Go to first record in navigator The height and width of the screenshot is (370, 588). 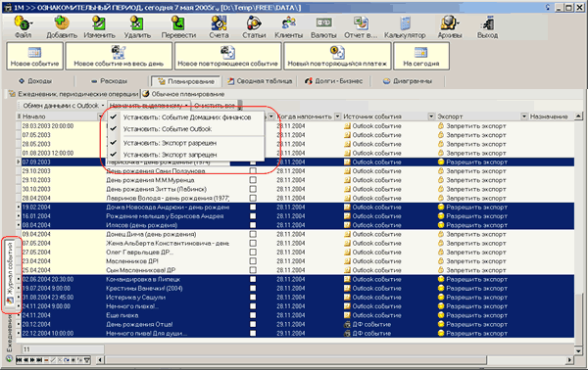[20, 360]
